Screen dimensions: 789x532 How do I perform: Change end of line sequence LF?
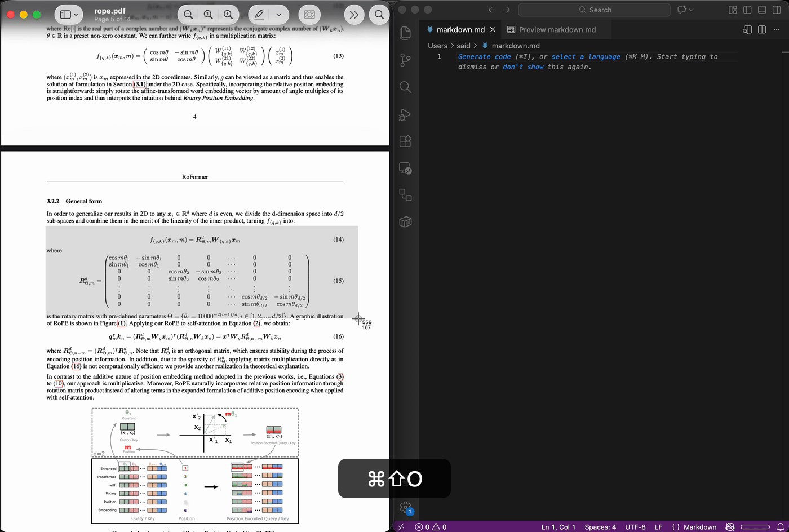coord(658,527)
